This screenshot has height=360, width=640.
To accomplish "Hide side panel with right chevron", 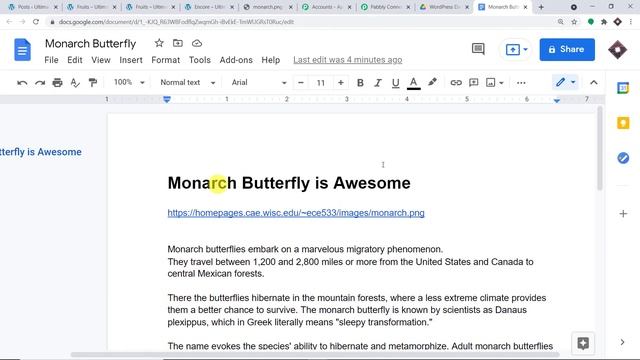I will click(x=622, y=342).
